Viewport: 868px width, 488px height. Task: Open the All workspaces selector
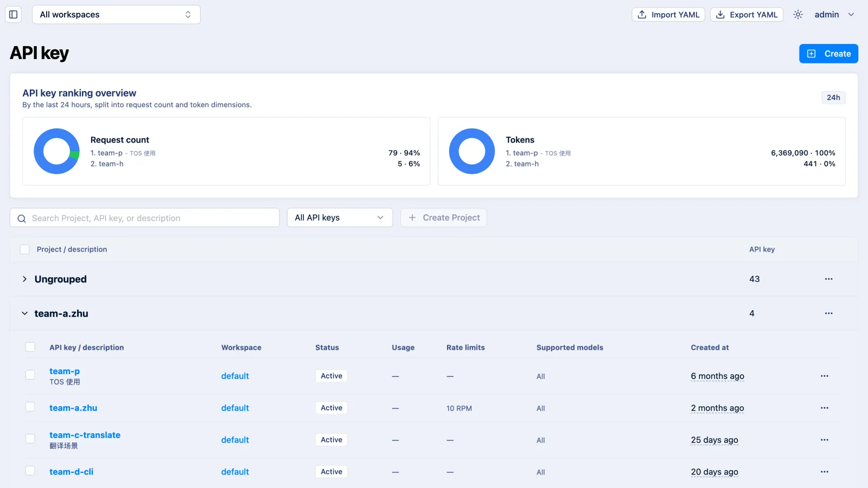pos(116,15)
